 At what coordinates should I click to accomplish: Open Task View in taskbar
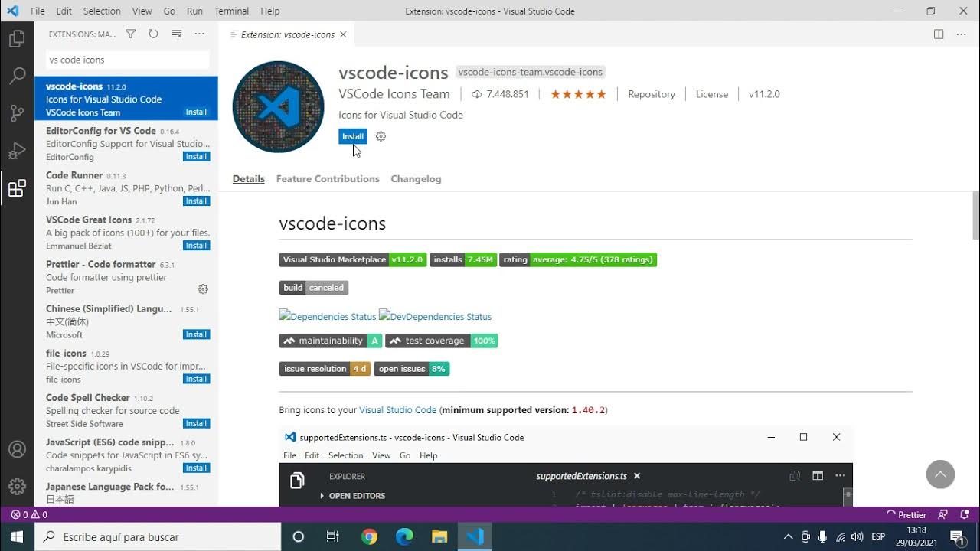(x=333, y=537)
